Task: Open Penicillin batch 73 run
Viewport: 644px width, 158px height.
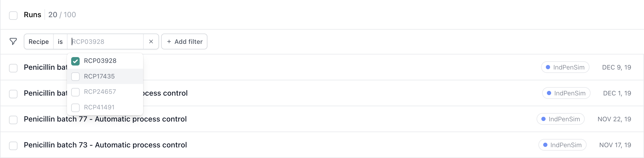Action: [x=105, y=145]
